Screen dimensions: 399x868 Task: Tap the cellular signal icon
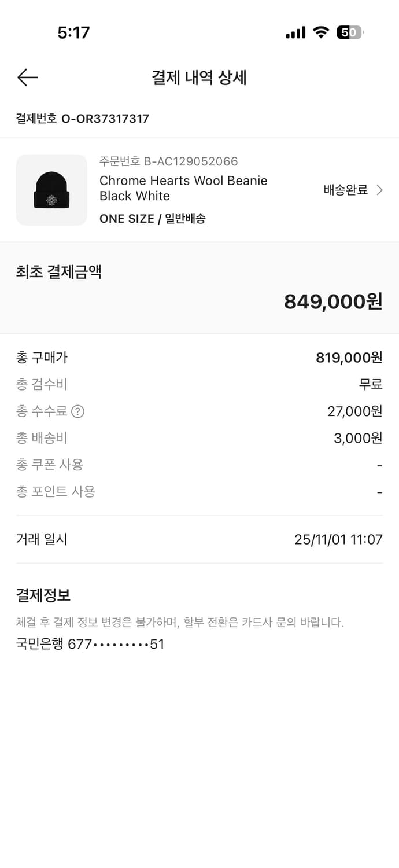click(295, 33)
